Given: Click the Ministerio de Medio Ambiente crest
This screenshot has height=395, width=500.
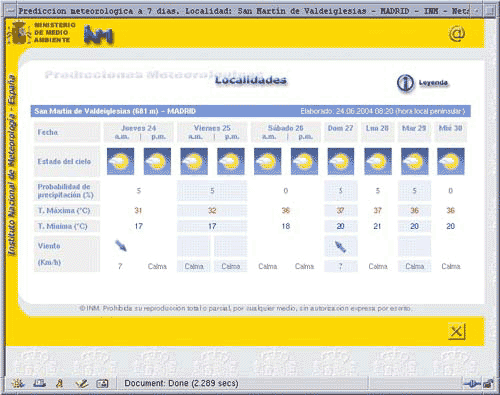Looking at the screenshot, I should coord(18,33).
